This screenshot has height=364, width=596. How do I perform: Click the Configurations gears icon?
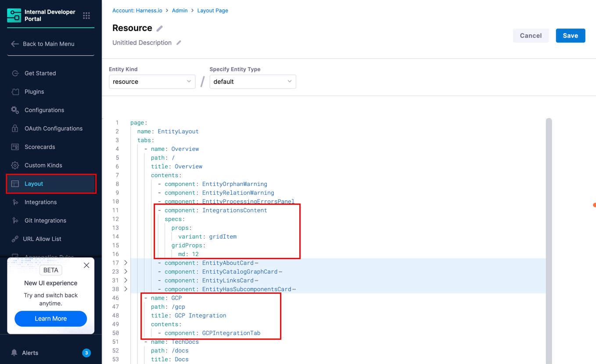coord(15,110)
